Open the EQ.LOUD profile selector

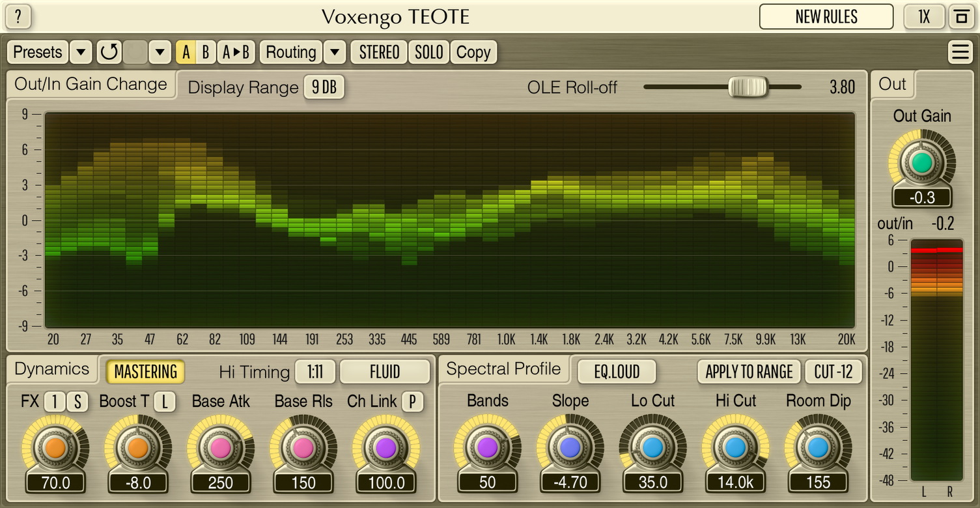tap(617, 372)
